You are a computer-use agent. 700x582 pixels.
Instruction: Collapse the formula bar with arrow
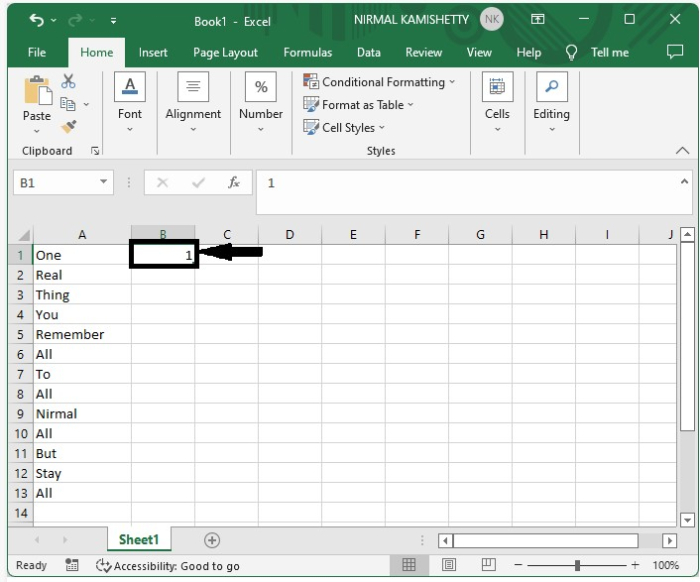(684, 182)
